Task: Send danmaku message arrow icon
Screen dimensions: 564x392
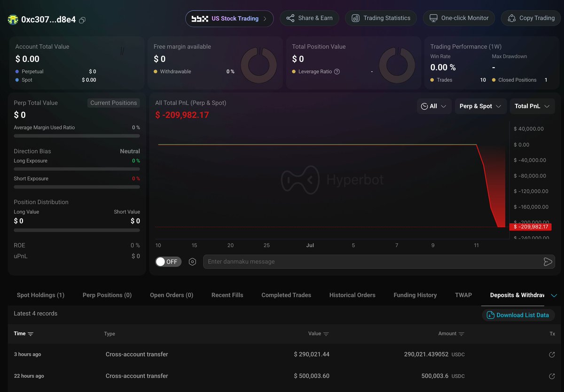Action: (x=548, y=261)
